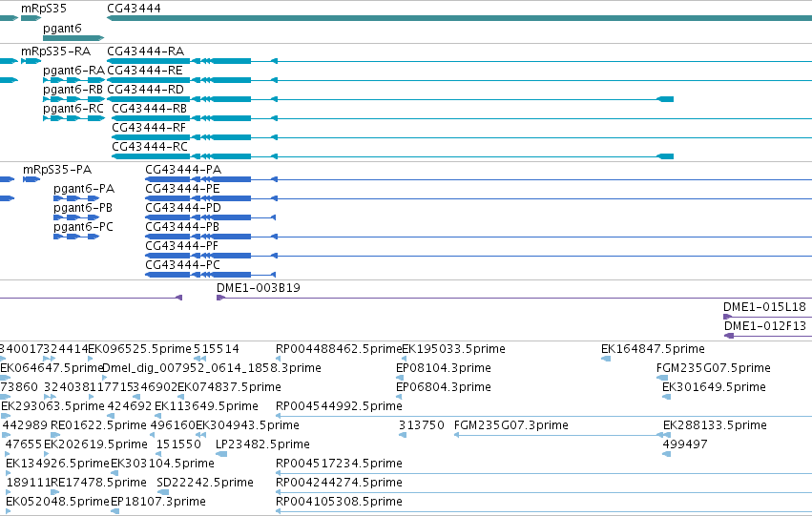Open protein CG43444-PC
812x516 pixels.
click(182, 265)
